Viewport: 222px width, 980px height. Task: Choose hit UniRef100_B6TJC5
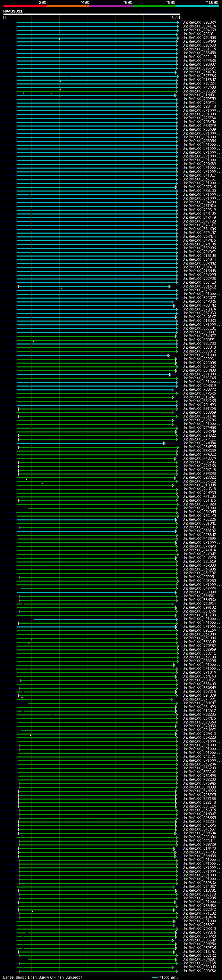coord(199,49)
